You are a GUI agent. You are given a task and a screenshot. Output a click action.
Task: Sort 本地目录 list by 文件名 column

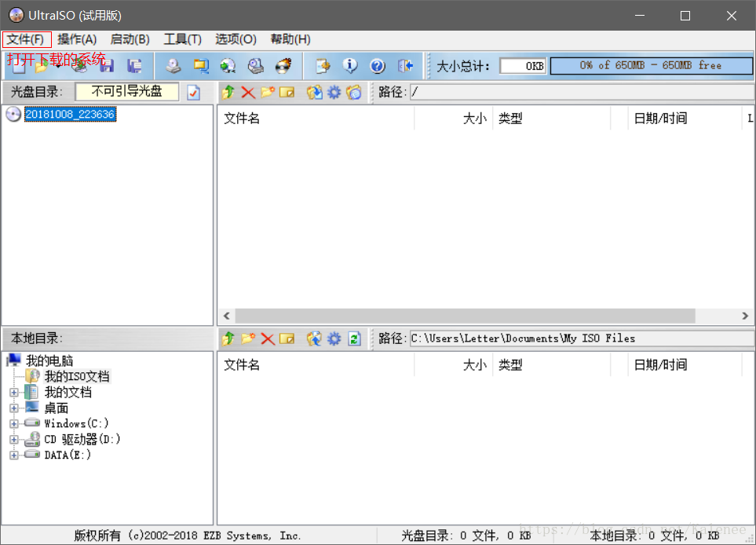(316, 364)
